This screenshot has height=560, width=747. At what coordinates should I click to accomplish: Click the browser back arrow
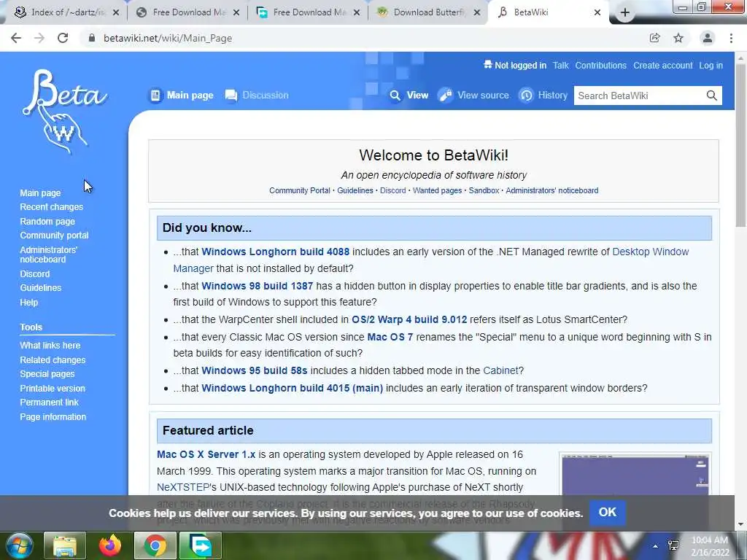pos(16,38)
